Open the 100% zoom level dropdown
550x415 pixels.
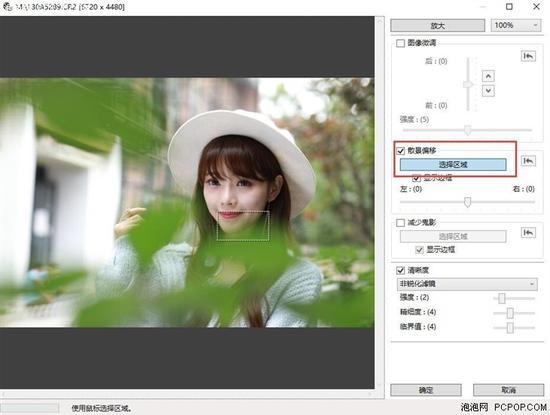click(516, 25)
